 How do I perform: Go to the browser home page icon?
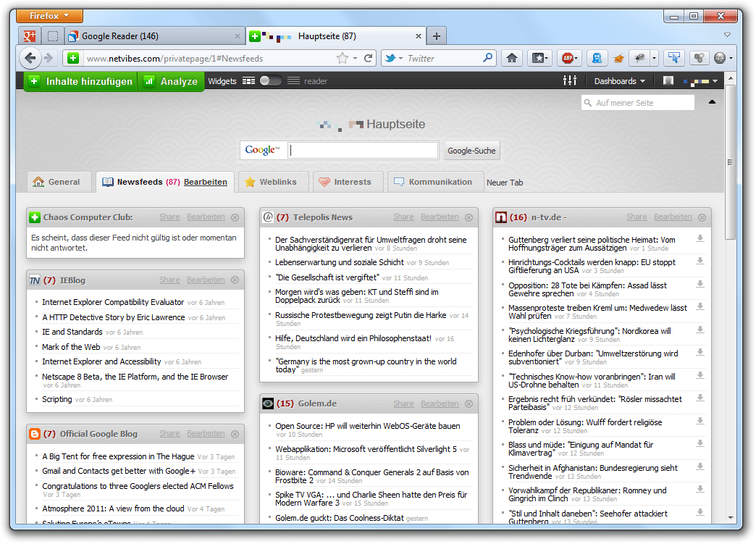pos(512,59)
